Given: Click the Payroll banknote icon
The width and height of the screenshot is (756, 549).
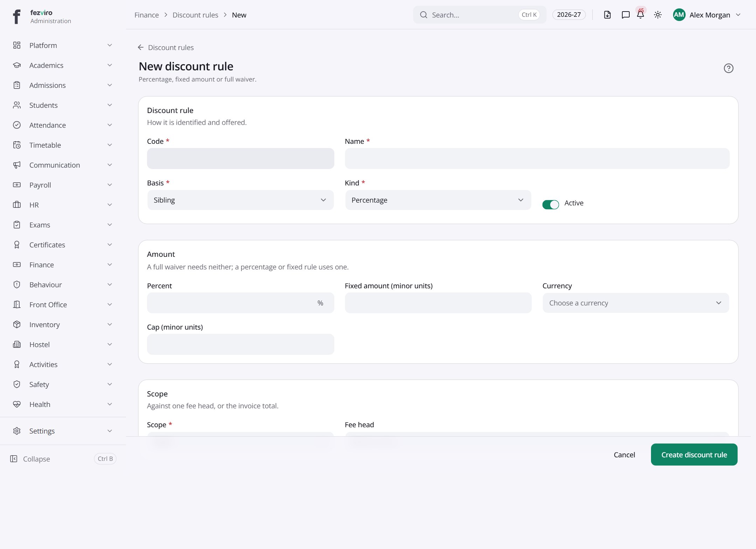Looking at the screenshot, I should [17, 185].
